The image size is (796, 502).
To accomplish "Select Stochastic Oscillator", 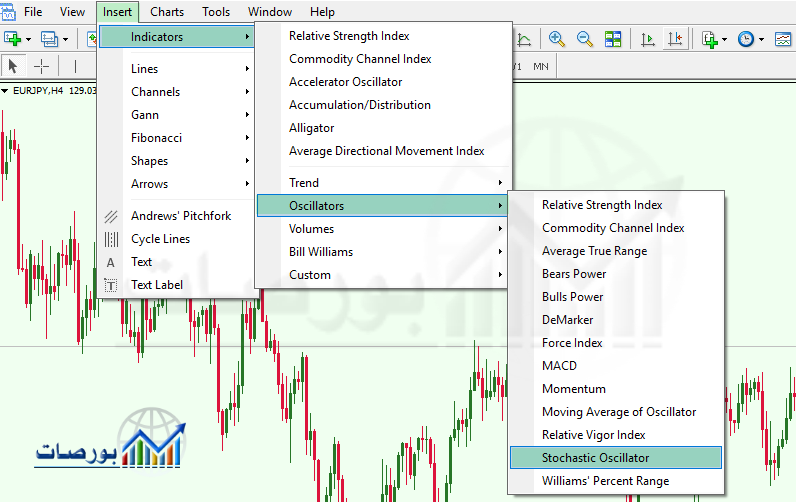I will 616,458.
